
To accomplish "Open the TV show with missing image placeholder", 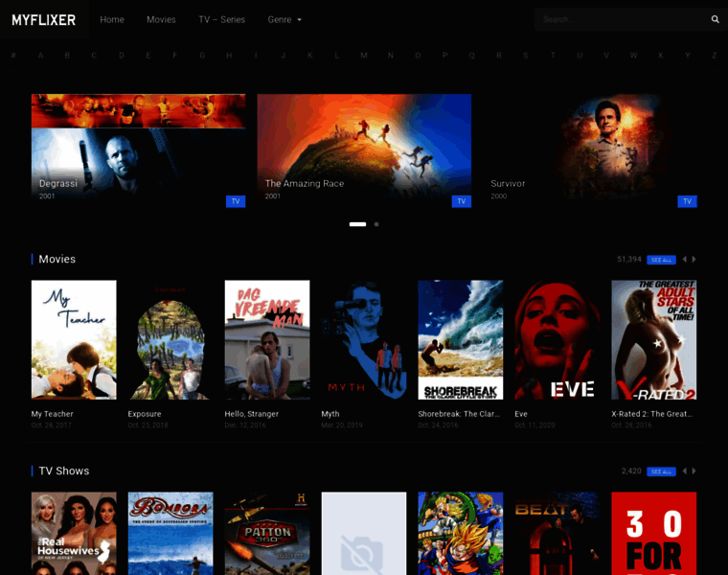I will coord(364,533).
